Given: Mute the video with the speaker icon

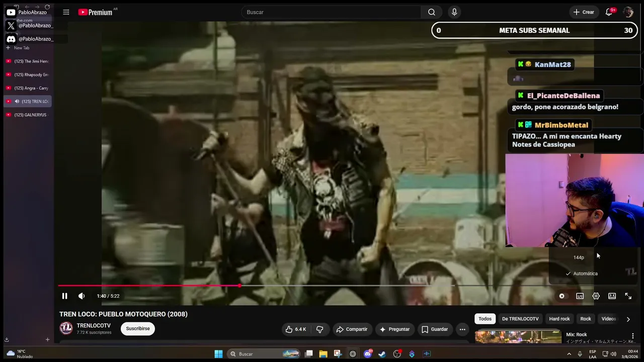Looking at the screenshot, I should tap(82, 296).
